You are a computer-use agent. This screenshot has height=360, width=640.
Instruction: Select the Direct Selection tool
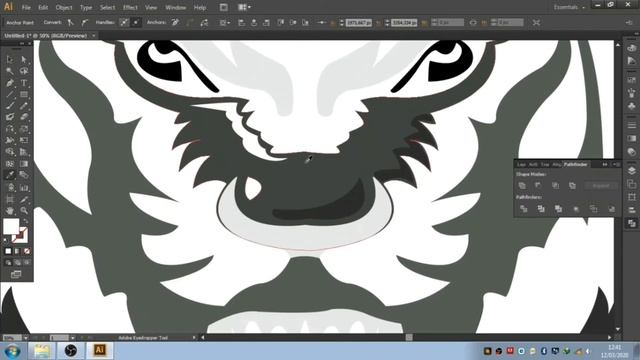[24, 59]
